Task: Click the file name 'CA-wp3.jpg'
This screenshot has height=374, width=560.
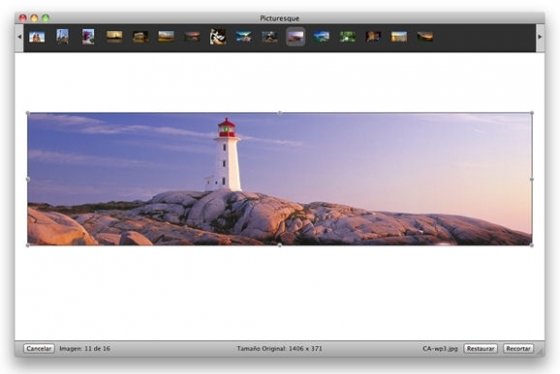Action: click(440, 348)
